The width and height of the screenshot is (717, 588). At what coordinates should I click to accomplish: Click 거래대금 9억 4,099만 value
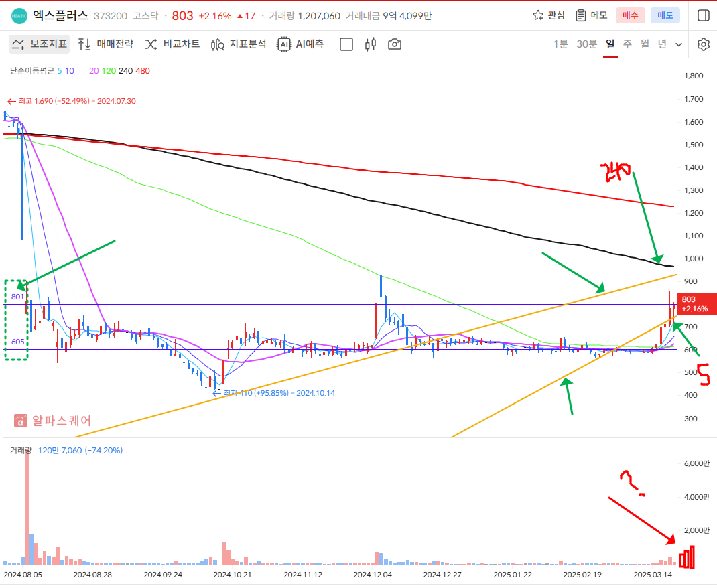coord(389,16)
